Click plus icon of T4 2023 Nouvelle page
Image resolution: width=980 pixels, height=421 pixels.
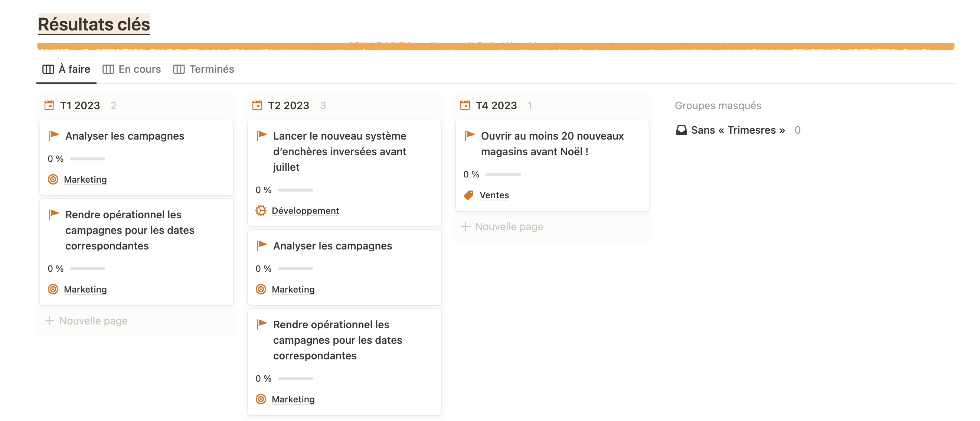point(465,227)
